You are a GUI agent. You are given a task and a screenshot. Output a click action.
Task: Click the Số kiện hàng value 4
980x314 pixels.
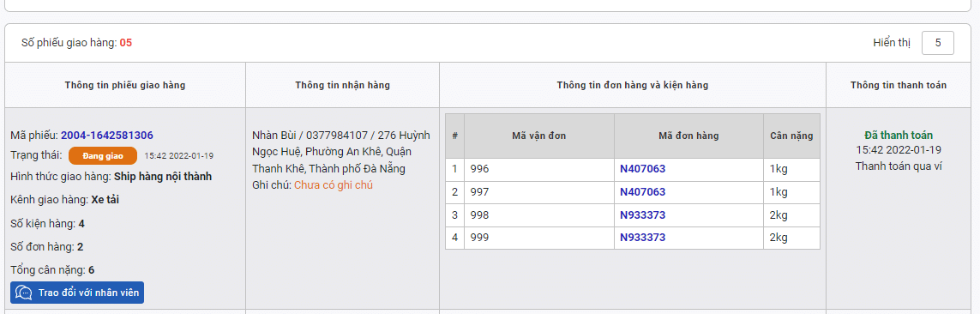click(81, 224)
